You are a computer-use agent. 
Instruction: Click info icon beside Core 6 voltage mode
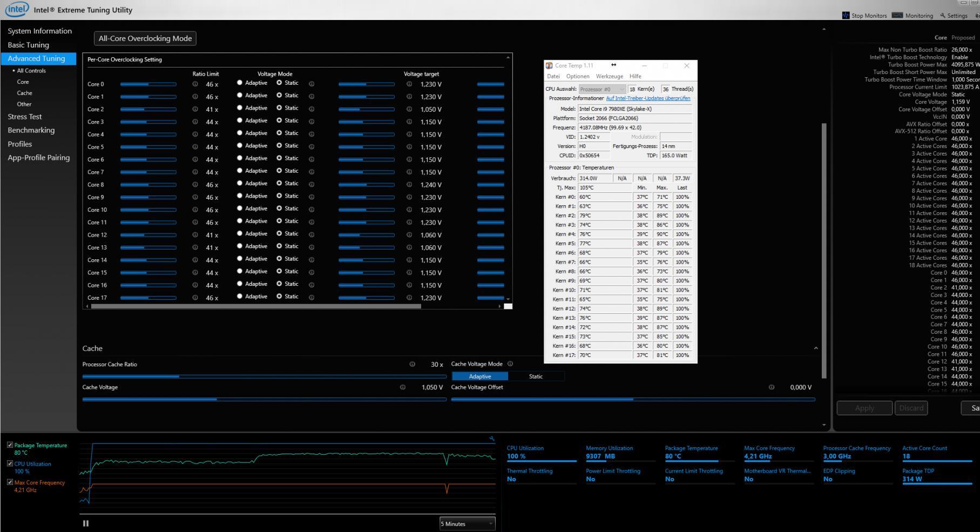pos(312,159)
